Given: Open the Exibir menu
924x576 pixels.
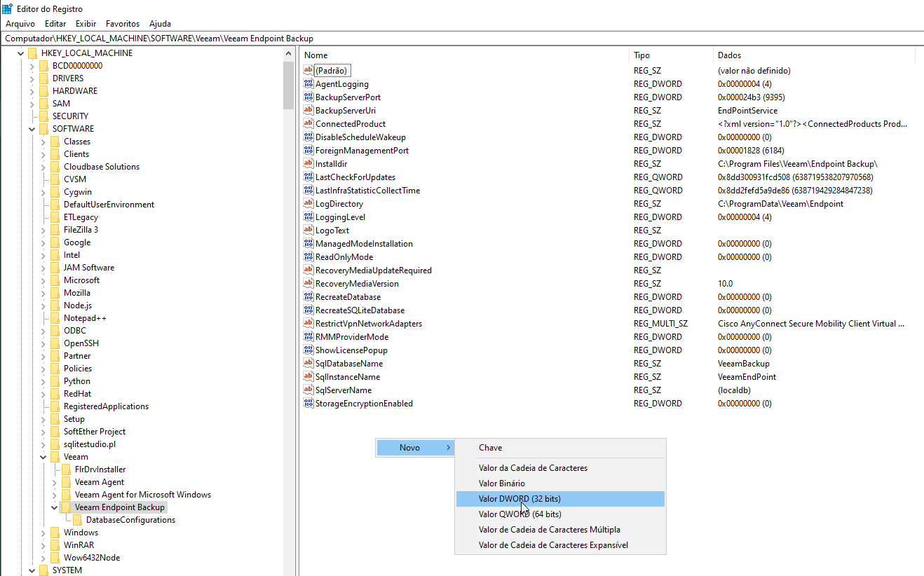Looking at the screenshot, I should [x=86, y=24].
